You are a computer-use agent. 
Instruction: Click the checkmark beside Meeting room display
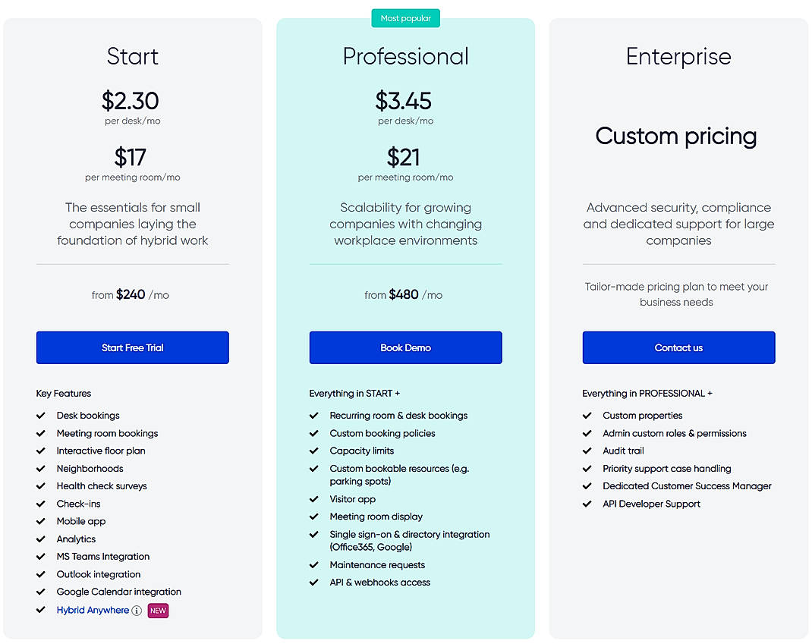(x=313, y=517)
